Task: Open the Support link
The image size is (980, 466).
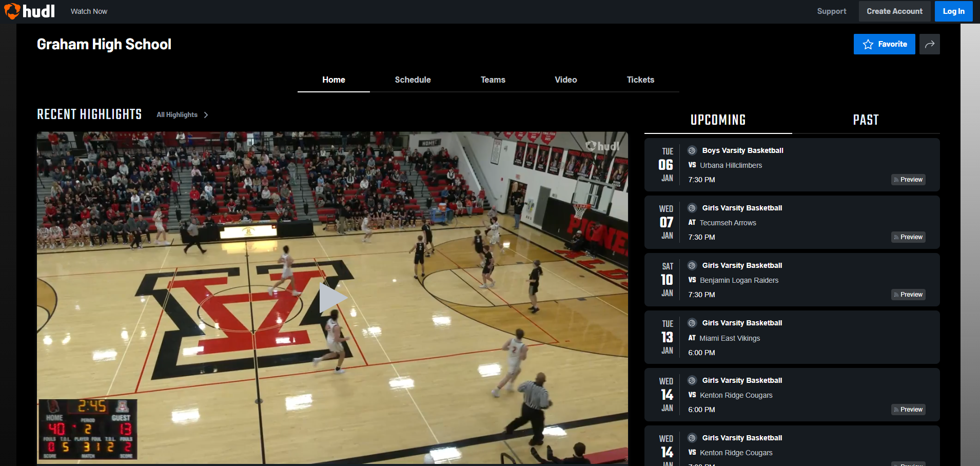Action: click(x=832, y=11)
